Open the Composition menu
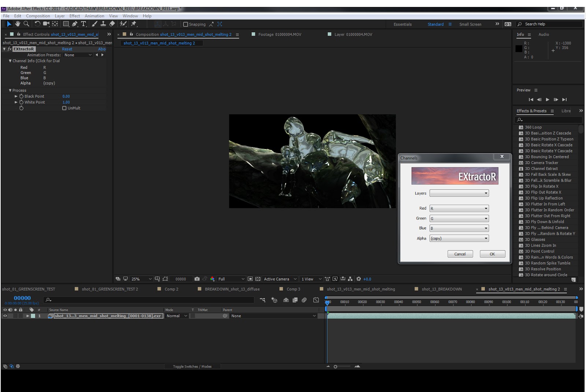 pyautogui.click(x=38, y=16)
